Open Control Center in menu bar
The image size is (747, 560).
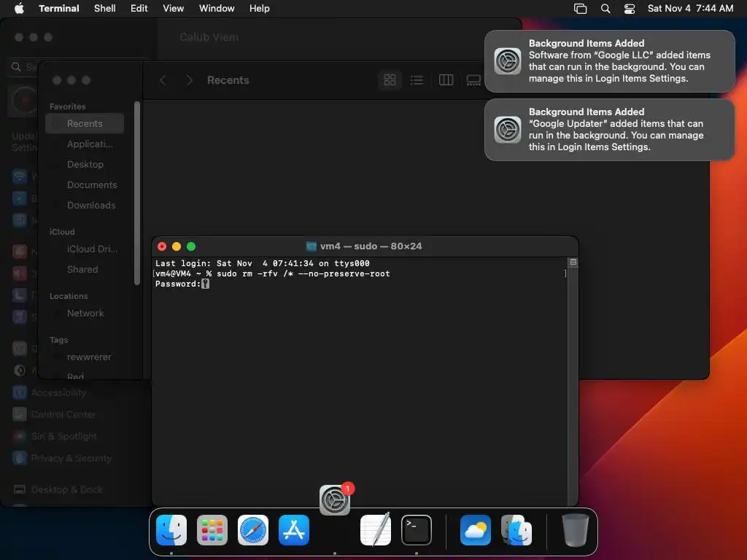click(630, 8)
